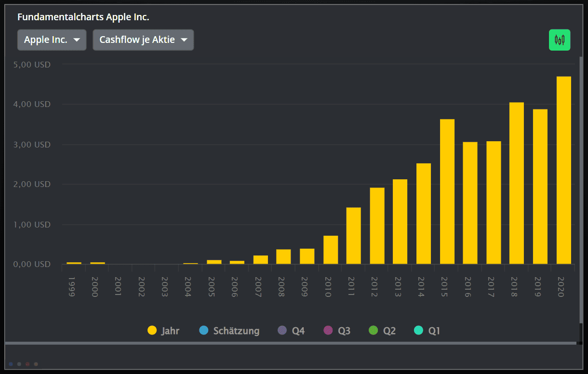Pick the 2012 label under the chart
The image size is (588, 374).
(374, 286)
